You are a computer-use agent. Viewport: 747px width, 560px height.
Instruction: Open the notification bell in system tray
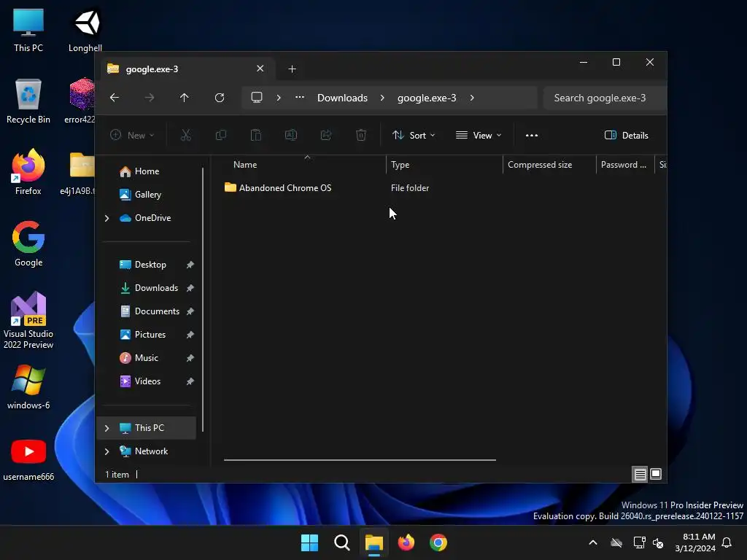pyautogui.click(x=727, y=542)
